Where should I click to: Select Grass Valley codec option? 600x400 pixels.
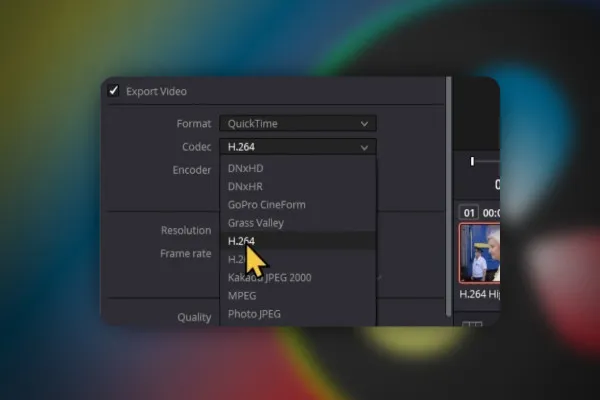click(x=298, y=223)
